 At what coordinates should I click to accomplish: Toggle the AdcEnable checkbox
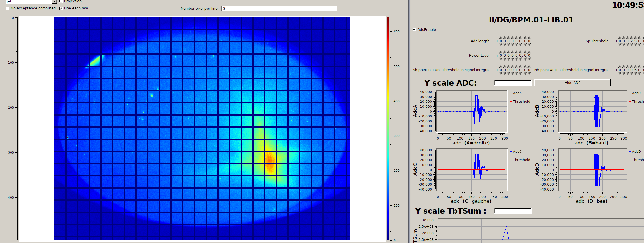[x=414, y=30]
